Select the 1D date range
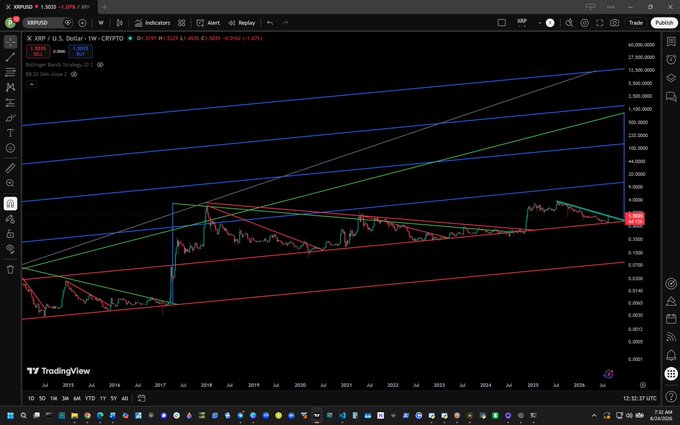The image size is (680, 425). [31, 398]
